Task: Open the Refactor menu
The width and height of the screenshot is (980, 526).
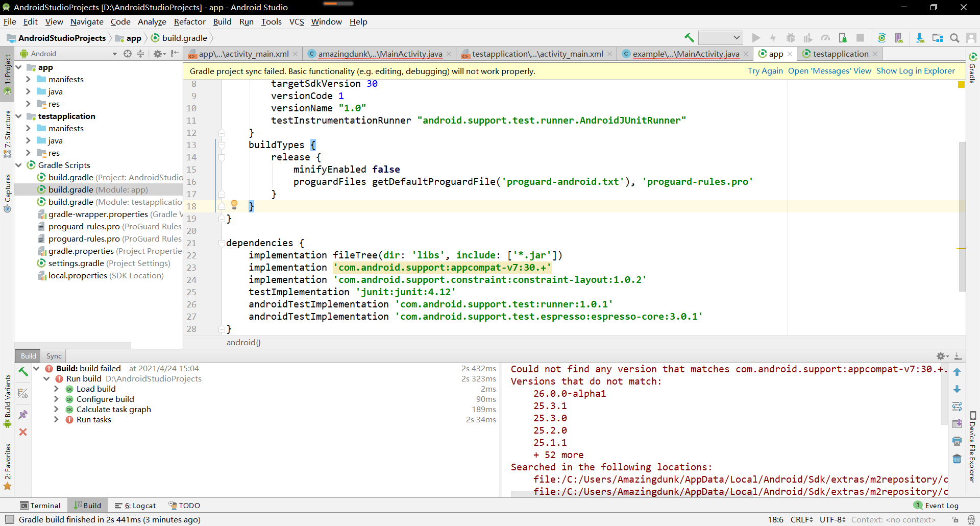Action: click(189, 21)
